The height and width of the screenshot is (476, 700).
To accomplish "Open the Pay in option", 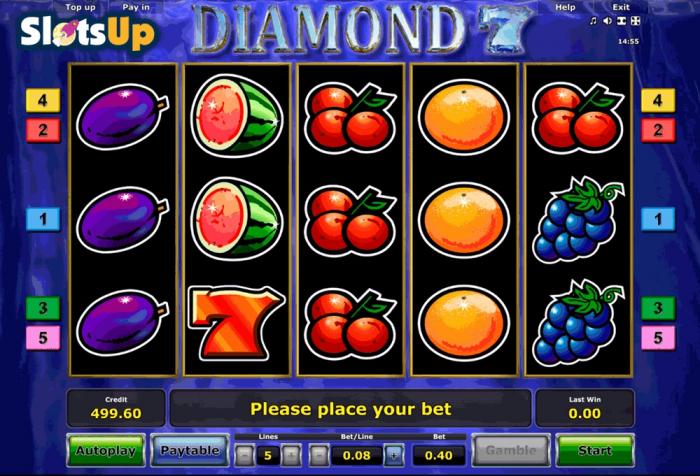I will (136, 7).
